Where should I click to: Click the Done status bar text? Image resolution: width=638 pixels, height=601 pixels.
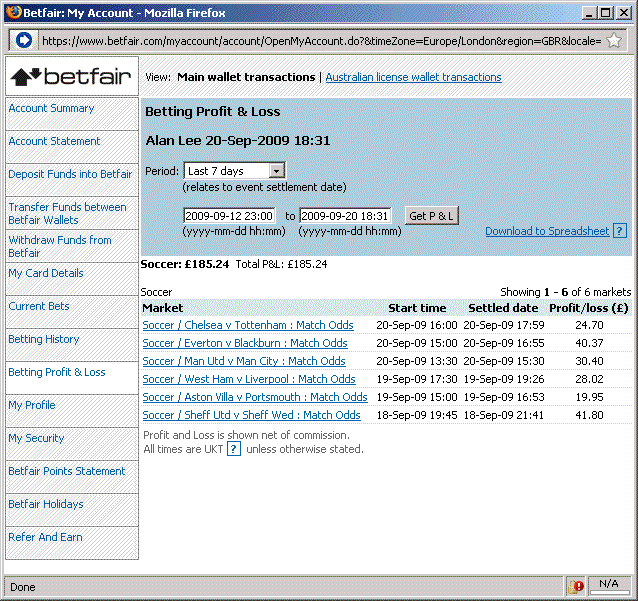[23, 587]
